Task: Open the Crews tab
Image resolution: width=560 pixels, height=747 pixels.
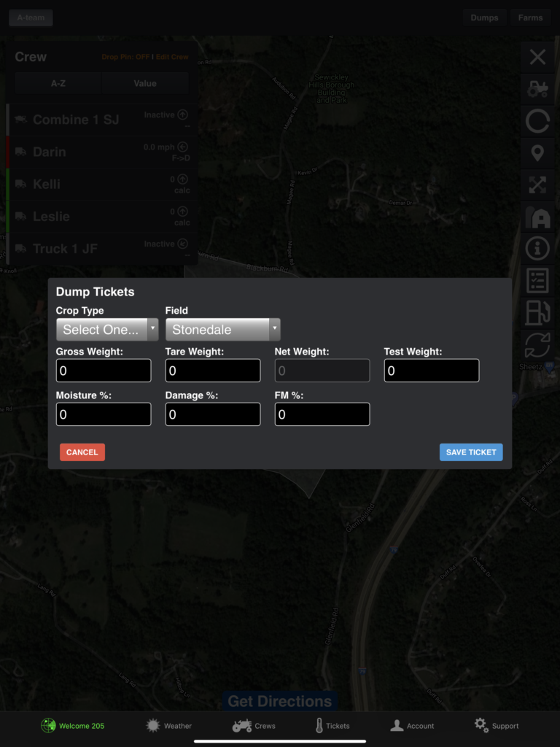Action: pyautogui.click(x=254, y=726)
